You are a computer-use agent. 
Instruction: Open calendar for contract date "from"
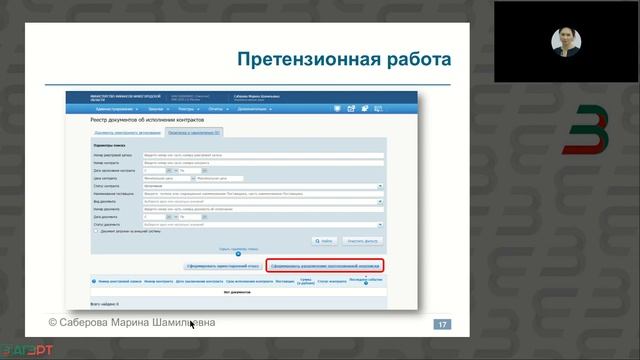169,171
